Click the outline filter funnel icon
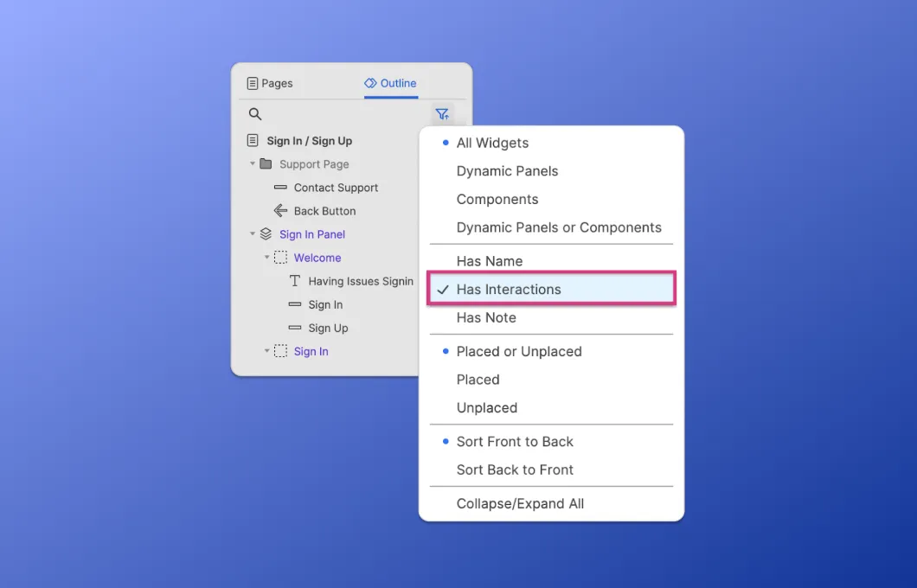 pos(442,114)
